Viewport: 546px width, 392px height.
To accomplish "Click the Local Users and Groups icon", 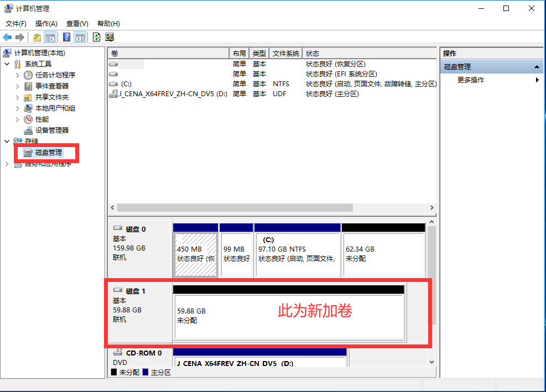I will 28,108.
